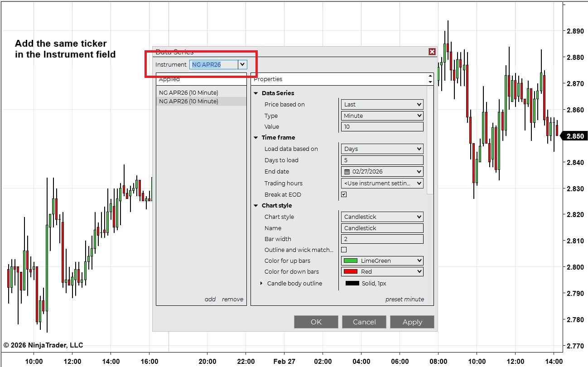Expand the Candle body outline section
Viewport: 588px width, 367px height.
(261, 283)
